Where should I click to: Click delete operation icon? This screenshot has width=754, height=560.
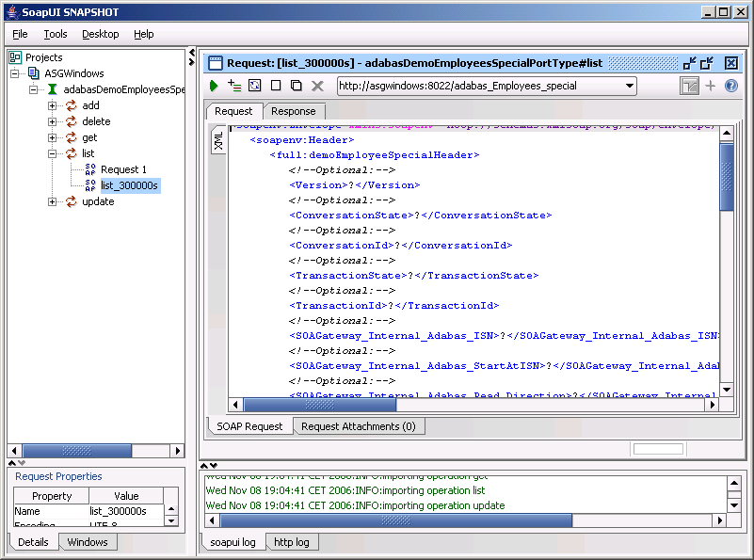point(72,121)
